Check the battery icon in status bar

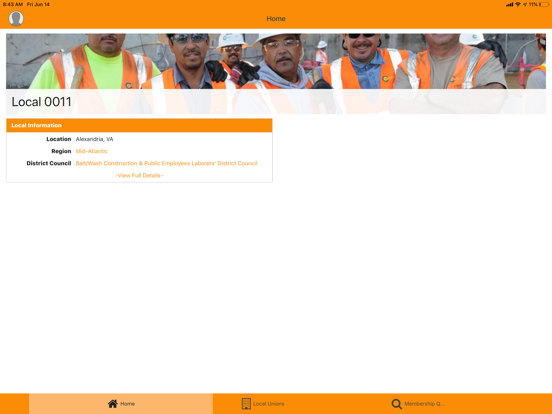point(544,4)
